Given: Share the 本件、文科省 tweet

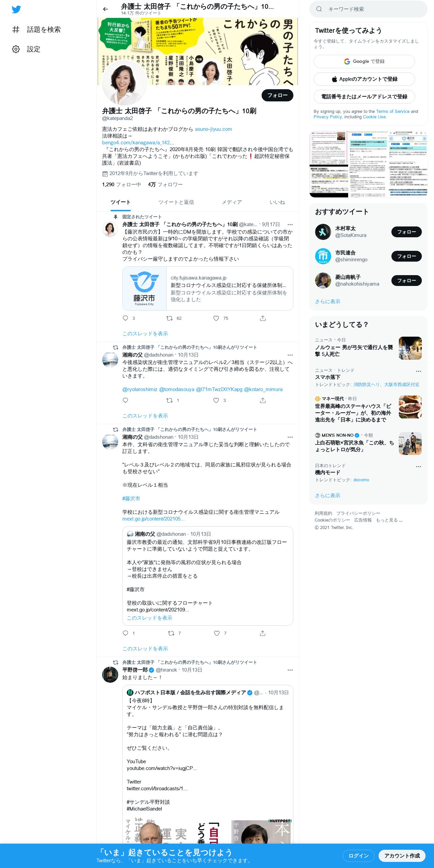Looking at the screenshot, I should click(263, 633).
